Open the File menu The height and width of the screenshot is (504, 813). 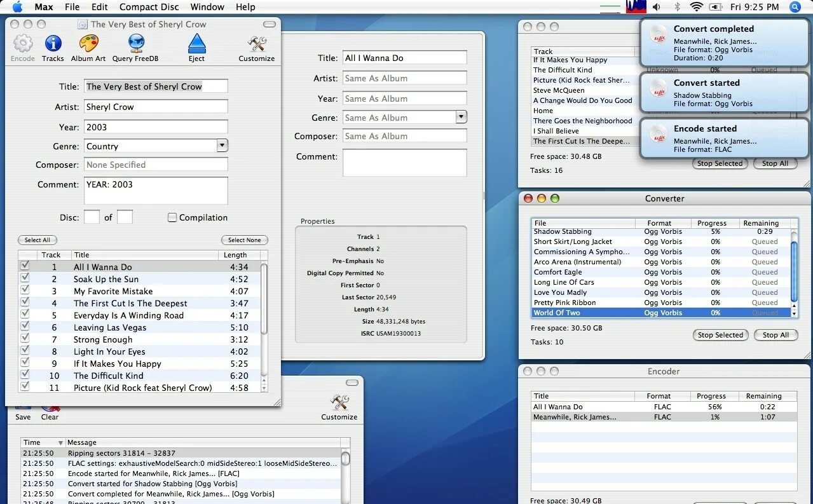[x=72, y=7]
